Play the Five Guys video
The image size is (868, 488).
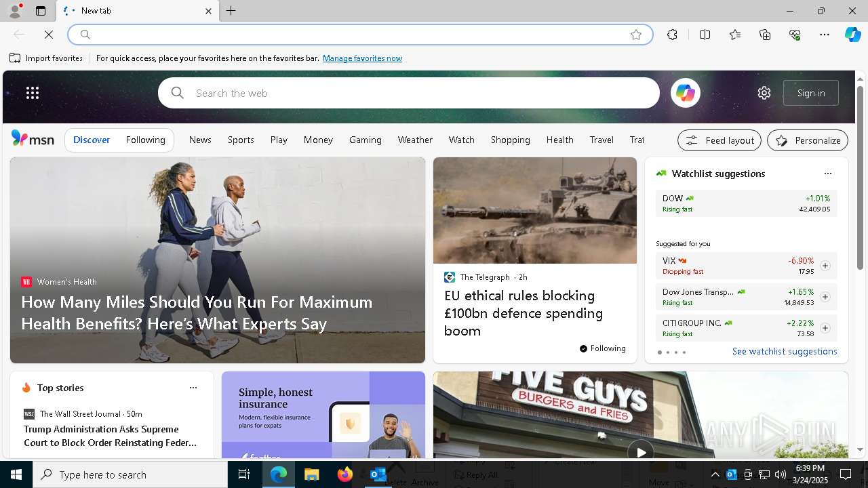point(640,451)
